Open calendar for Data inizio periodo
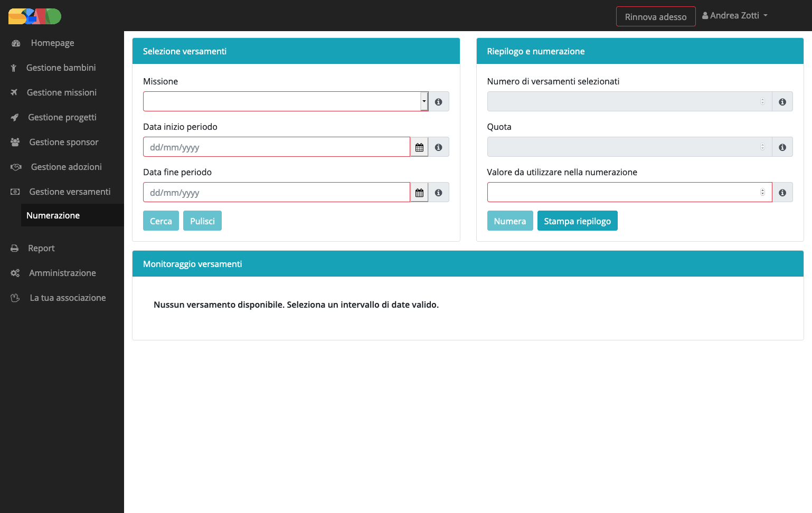Viewport: 812px width, 513px height. (x=419, y=147)
